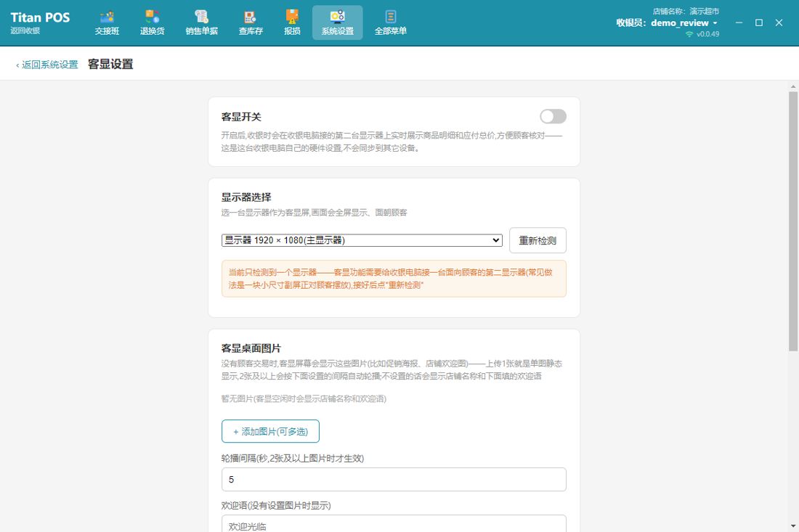The width and height of the screenshot is (799, 532).
Task: Click the 显示器选择 section heading
Action: tap(246, 197)
